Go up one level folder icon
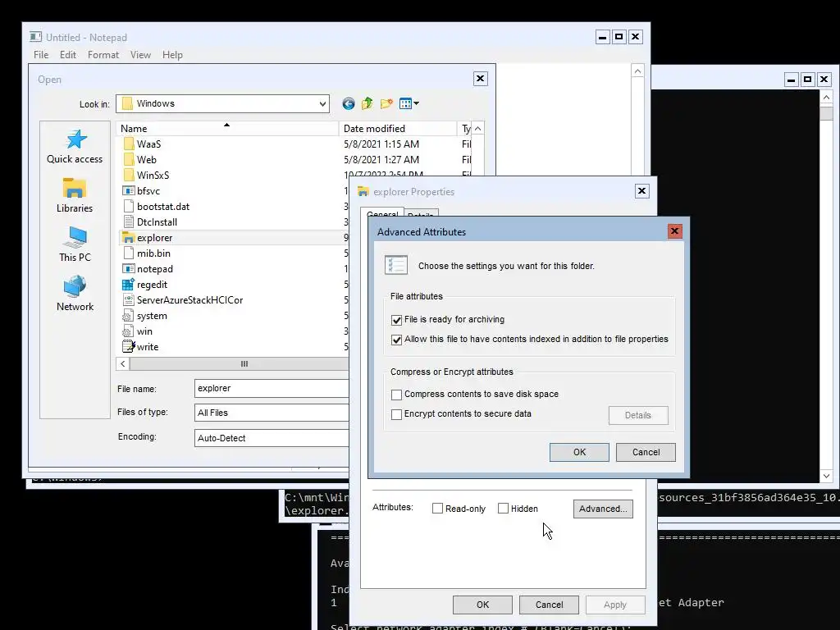The image size is (840, 630). [x=367, y=103]
